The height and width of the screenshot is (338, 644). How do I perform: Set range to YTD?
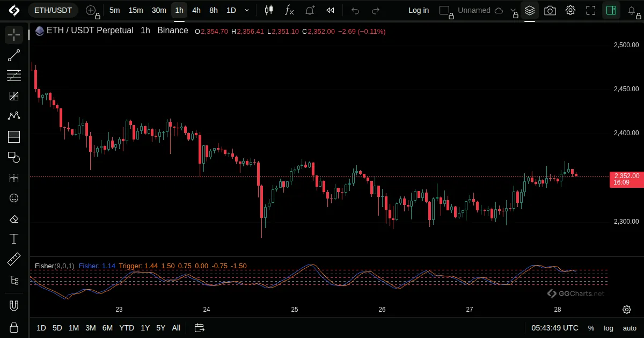click(127, 328)
